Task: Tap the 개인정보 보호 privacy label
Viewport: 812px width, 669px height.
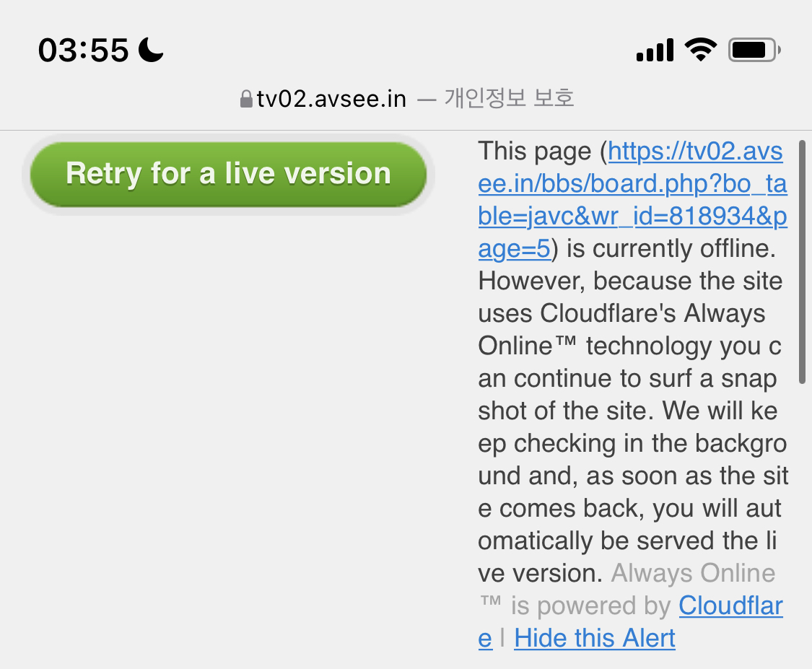Action: point(509,98)
